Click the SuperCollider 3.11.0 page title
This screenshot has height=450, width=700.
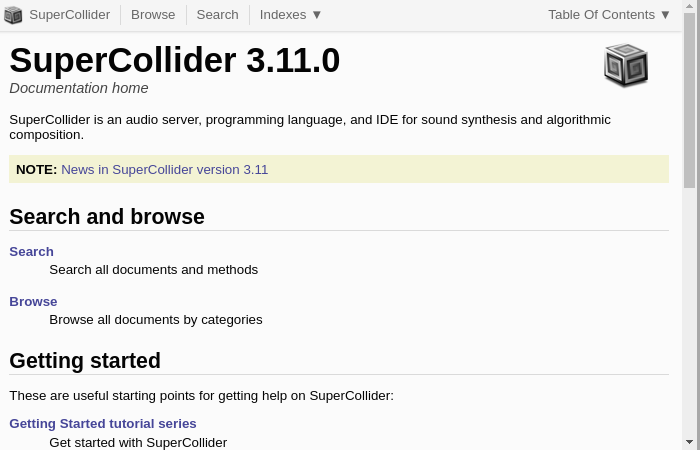(175, 60)
